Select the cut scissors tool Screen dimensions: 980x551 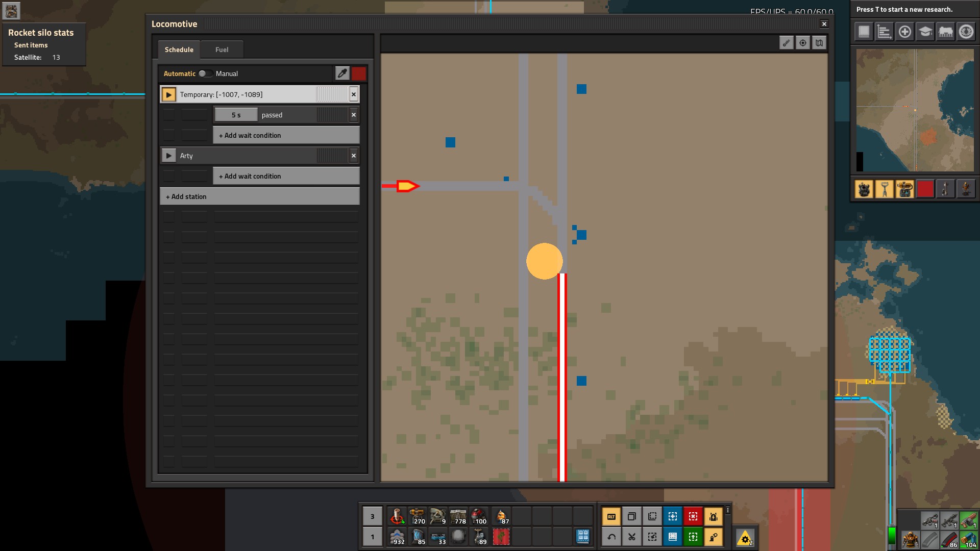tap(631, 537)
